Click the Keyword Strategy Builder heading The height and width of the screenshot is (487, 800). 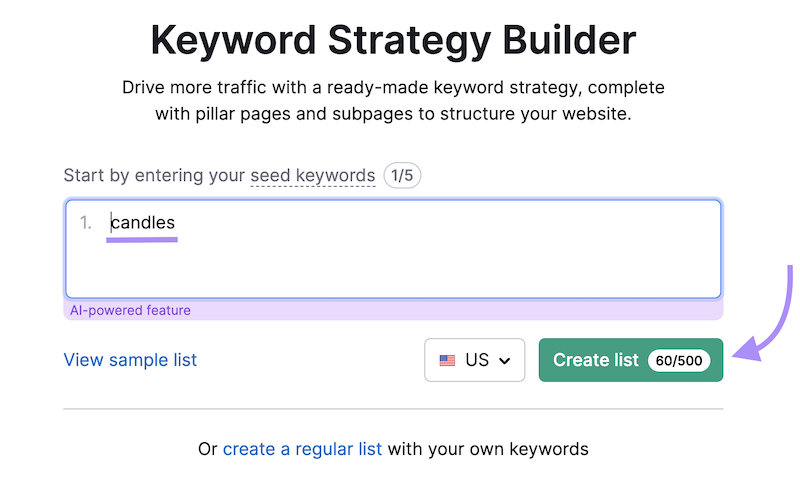(x=393, y=40)
